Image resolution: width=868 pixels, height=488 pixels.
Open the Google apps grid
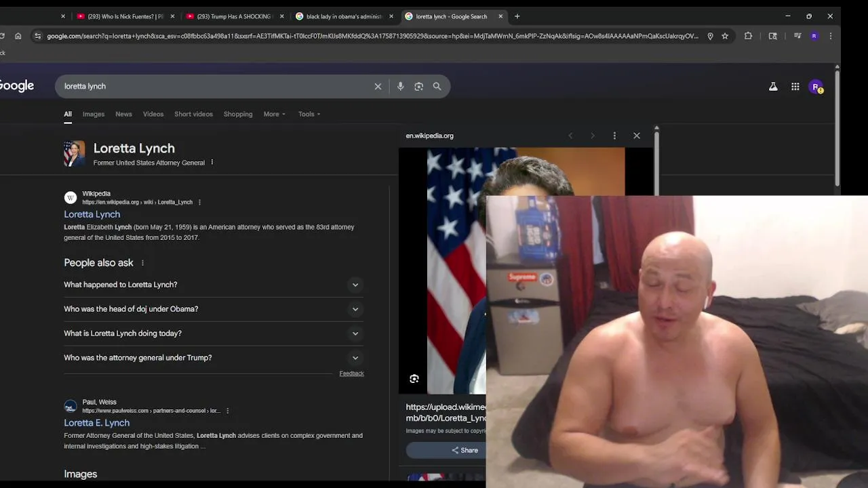(795, 87)
